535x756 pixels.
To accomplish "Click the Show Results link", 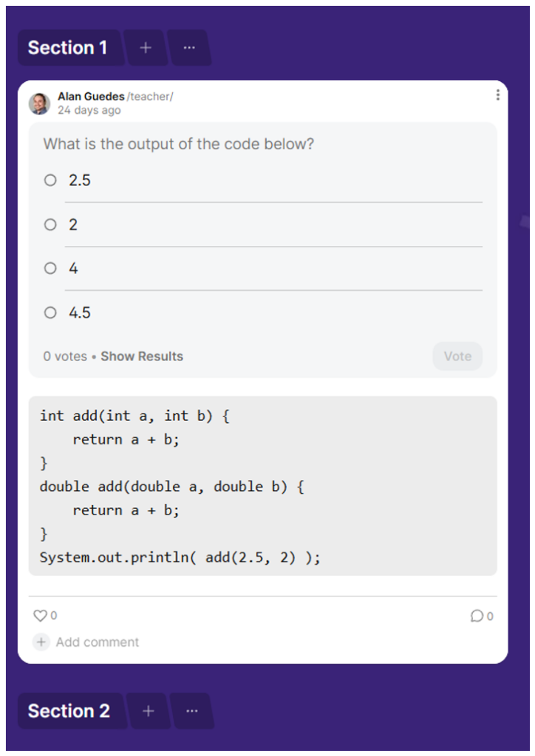I will [142, 357].
